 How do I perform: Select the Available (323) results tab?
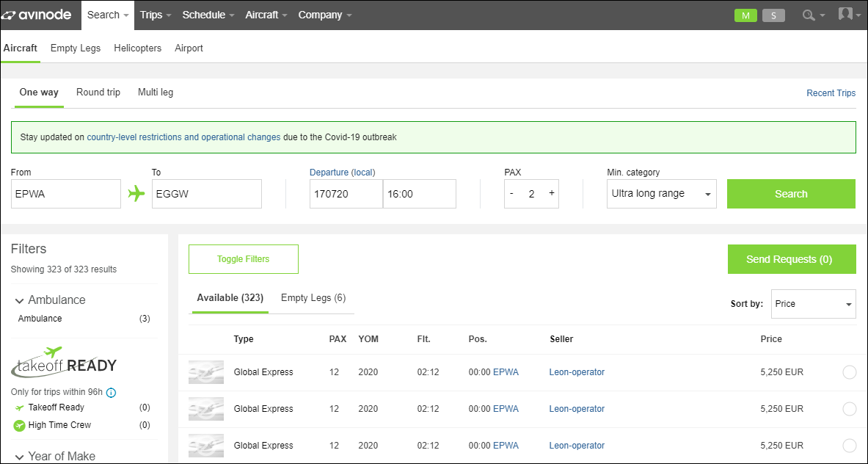(x=230, y=298)
